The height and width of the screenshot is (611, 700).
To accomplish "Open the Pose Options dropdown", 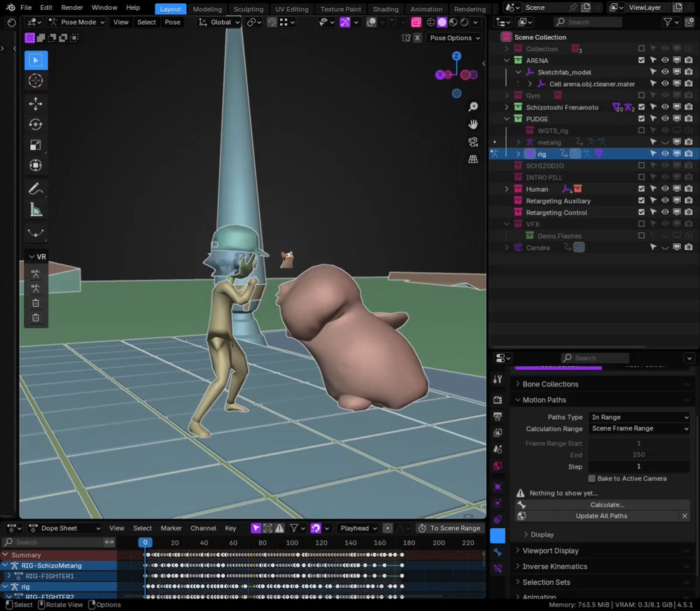I will (x=454, y=38).
